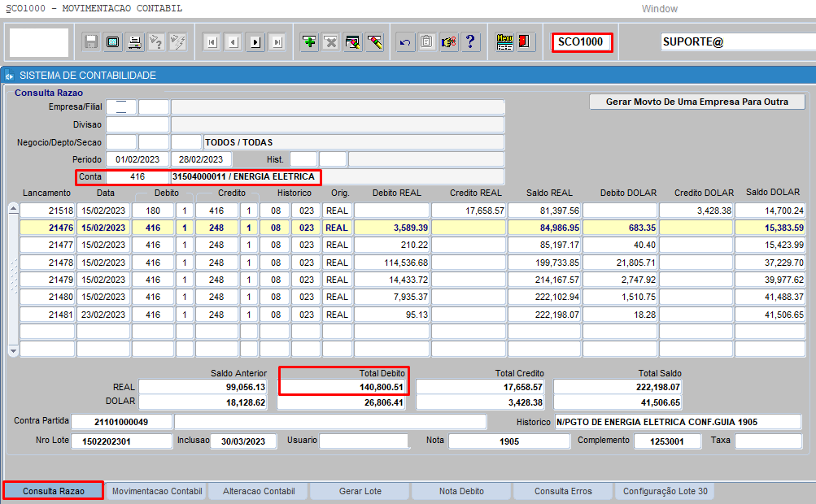Viewport: 816px width, 504px height.
Task: Switch to the Consulta Erros tab
Action: click(x=563, y=491)
